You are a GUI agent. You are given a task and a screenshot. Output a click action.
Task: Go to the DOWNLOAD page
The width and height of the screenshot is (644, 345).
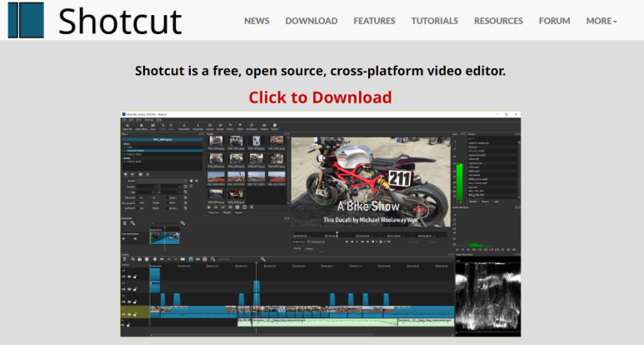(312, 21)
